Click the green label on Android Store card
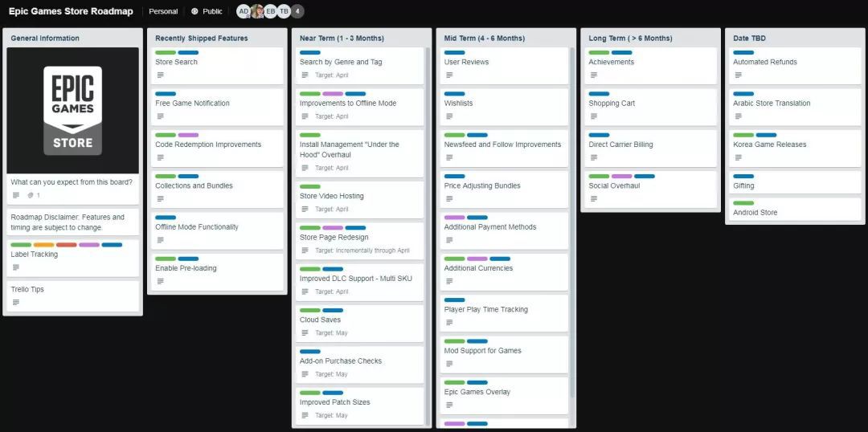This screenshot has height=432, width=868. 743,204
